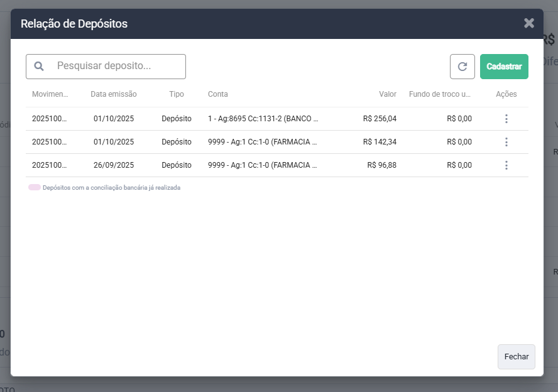Click the Fundo de troco column header

(x=439, y=94)
